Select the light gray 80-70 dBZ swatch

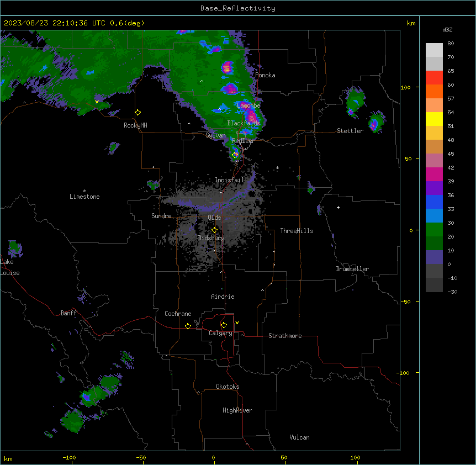point(434,50)
